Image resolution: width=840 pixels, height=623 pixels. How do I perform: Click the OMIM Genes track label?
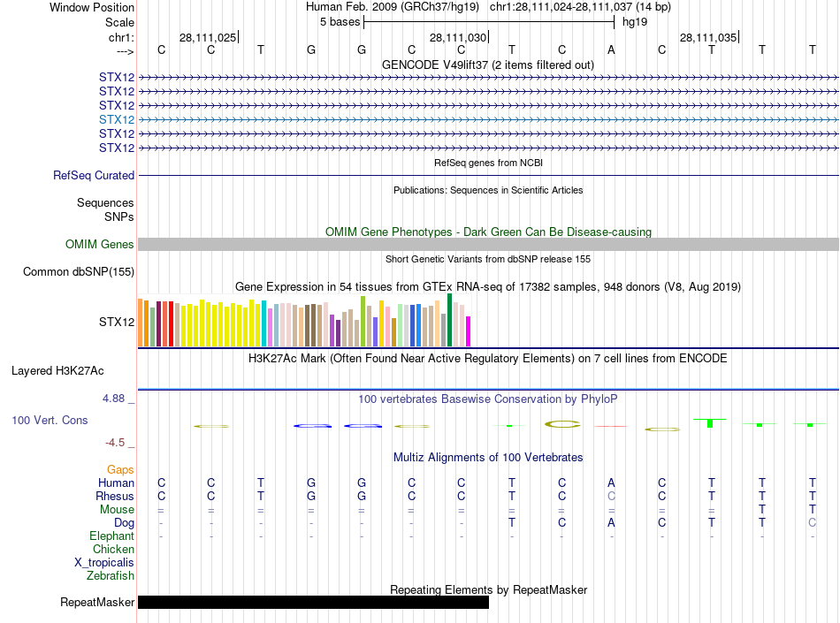click(x=100, y=245)
